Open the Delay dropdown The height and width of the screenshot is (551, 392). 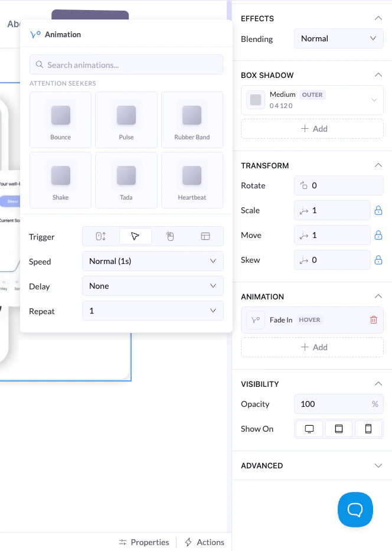coord(153,286)
